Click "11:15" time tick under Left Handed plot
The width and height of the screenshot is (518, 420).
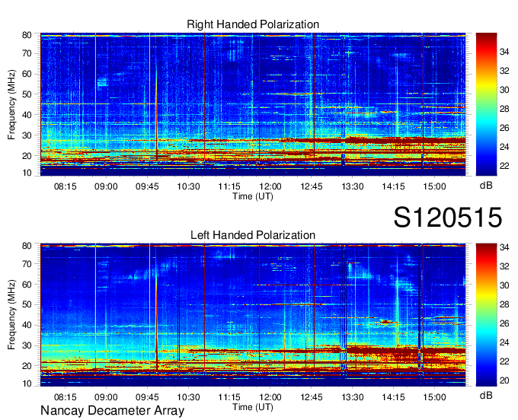(229, 397)
